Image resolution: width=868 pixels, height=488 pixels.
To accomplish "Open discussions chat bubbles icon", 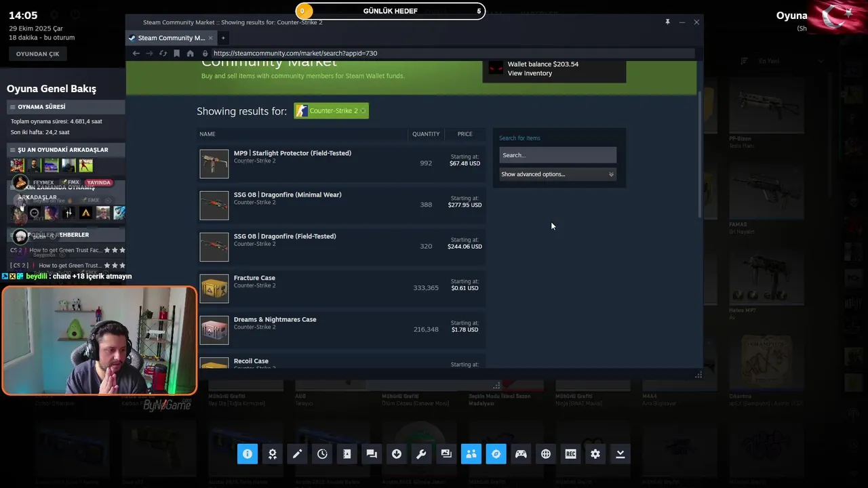I will (372, 454).
